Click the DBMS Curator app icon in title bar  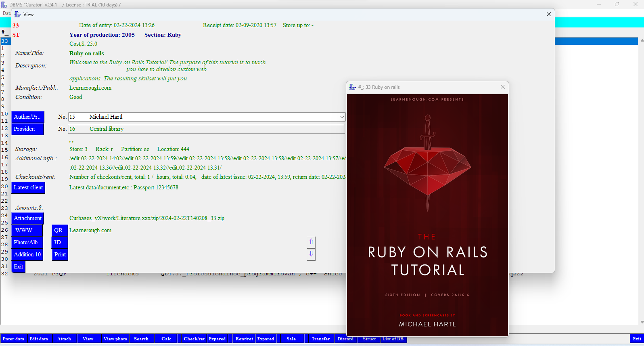click(x=4, y=4)
